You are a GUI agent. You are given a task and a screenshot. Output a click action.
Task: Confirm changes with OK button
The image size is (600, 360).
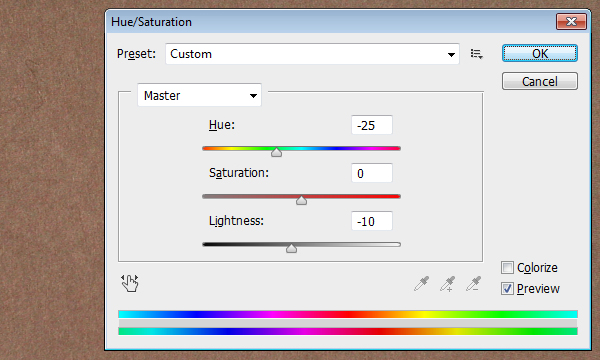click(540, 53)
